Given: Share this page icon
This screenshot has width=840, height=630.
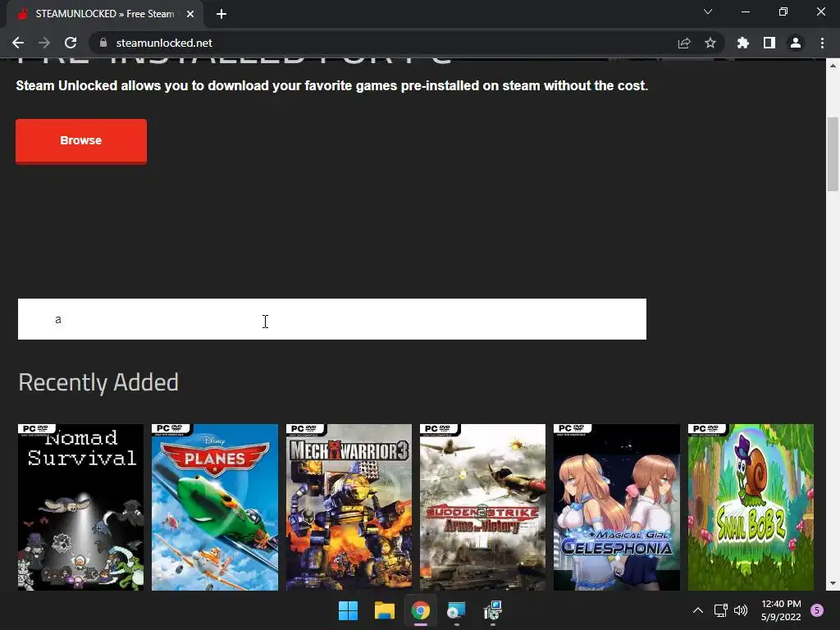Looking at the screenshot, I should click(684, 43).
